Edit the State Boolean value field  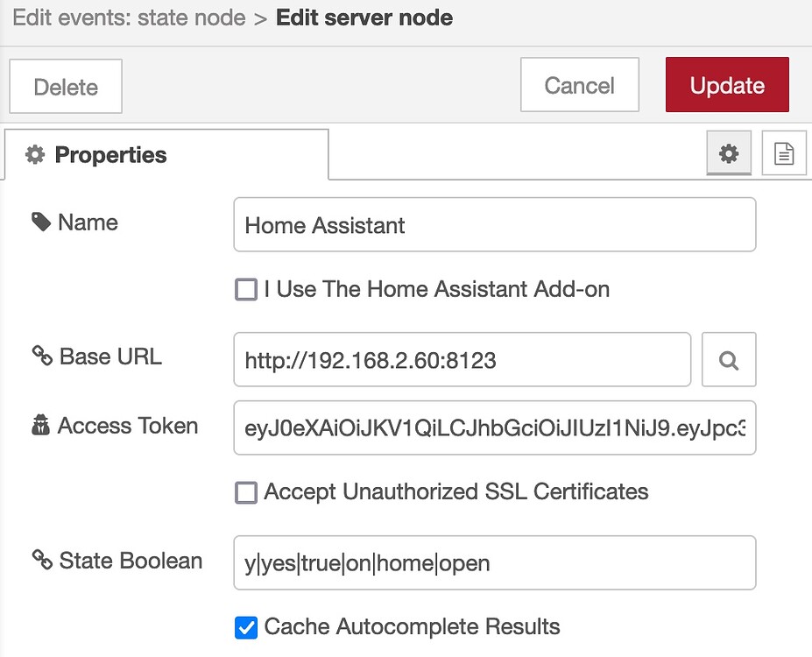point(494,562)
